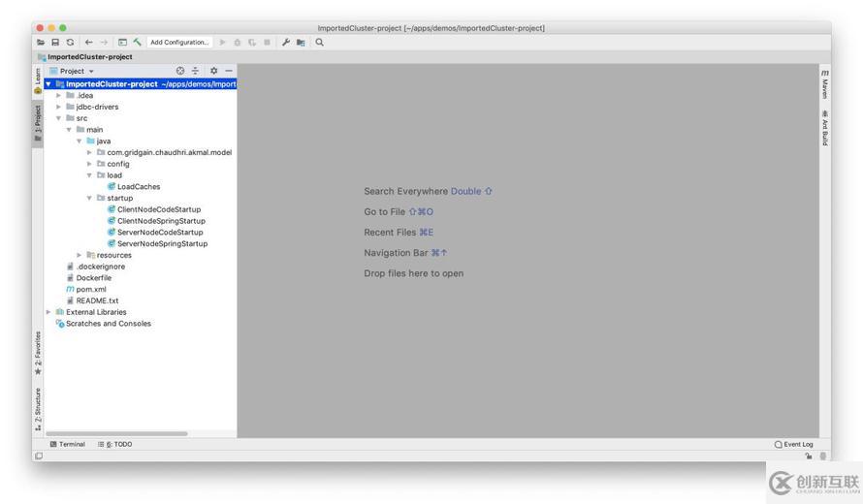The image size is (863, 504).
Task: Click the lock icon in status bar
Action: pos(808,456)
